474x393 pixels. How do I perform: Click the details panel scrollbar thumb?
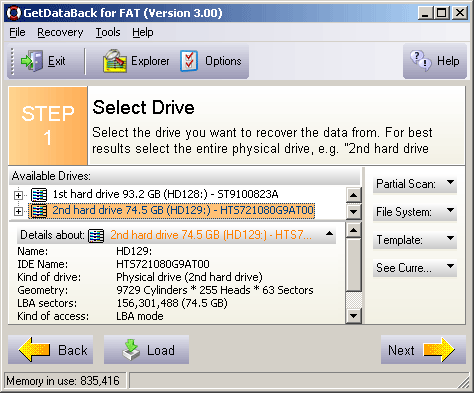(354, 264)
